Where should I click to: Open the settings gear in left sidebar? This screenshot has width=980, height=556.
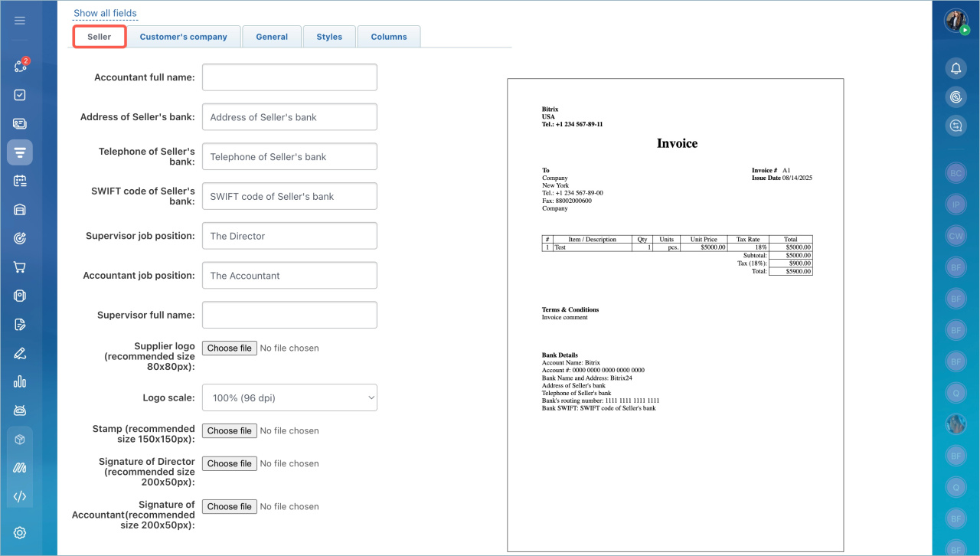click(x=20, y=533)
